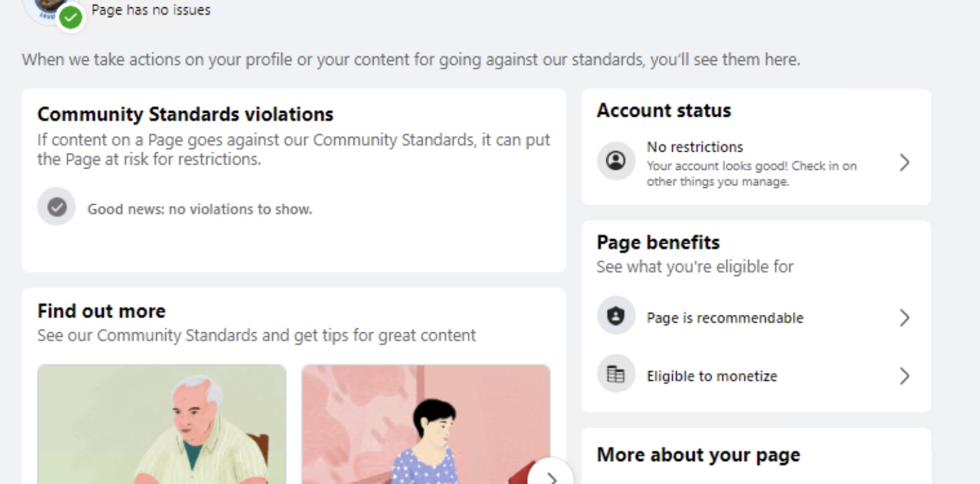Click the Good news no violations text
The height and width of the screenshot is (484, 980).
click(200, 209)
